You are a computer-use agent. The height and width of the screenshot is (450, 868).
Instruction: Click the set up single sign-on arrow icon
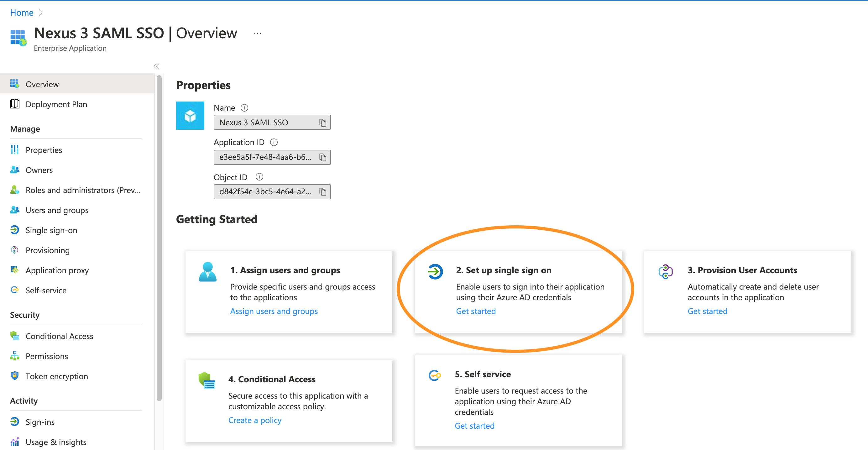(435, 272)
